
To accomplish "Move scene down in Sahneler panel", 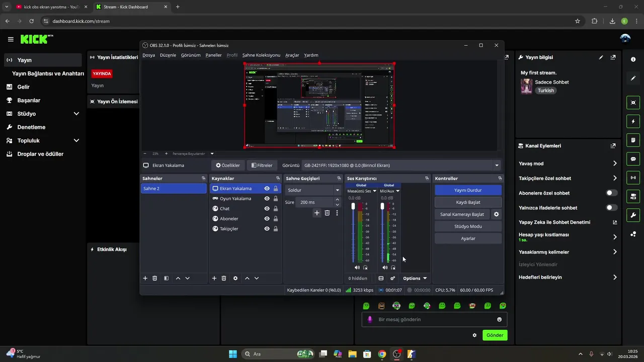I will (x=188, y=278).
